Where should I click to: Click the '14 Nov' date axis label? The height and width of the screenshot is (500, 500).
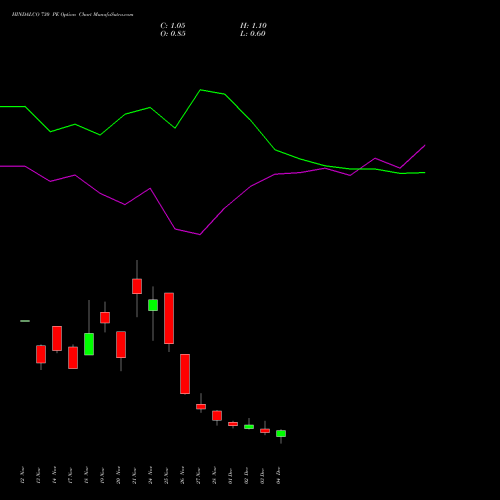(54, 475)
